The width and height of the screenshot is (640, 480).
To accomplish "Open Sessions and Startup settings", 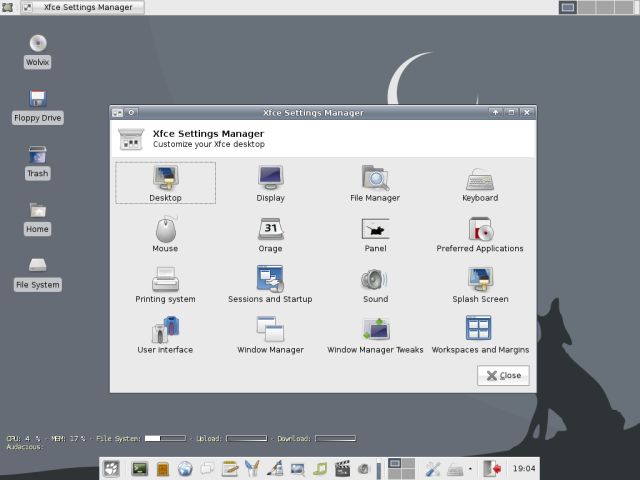I will pyautogui.click(x=270, y=282).
